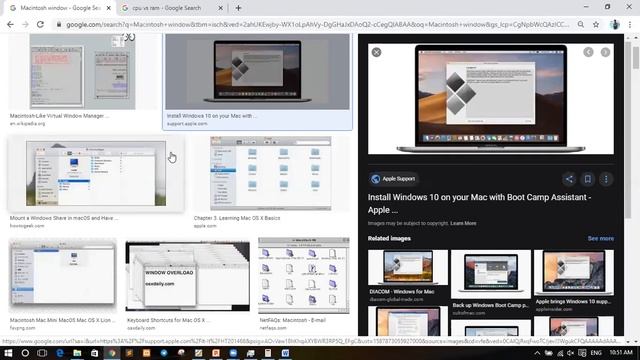Launch Microsoft Edge from taskbar
This screenshot has width=640, height=360.
(60, 353)
